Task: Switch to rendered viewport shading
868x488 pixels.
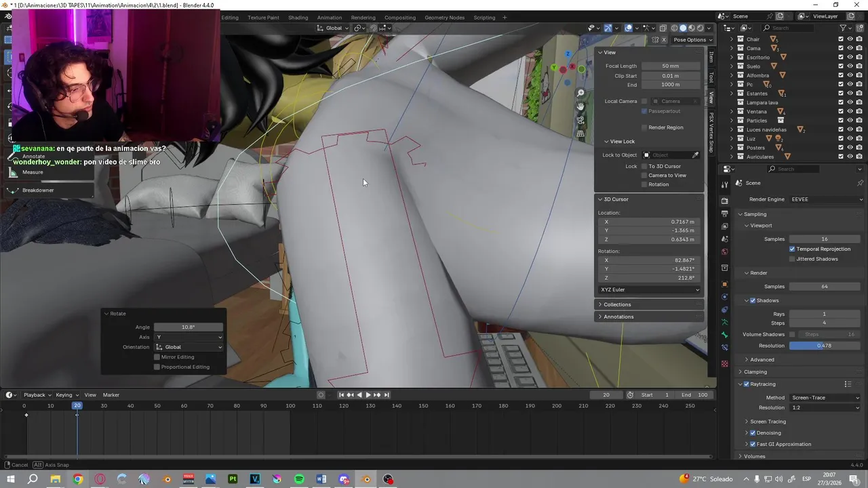Action: coord(701,28)
